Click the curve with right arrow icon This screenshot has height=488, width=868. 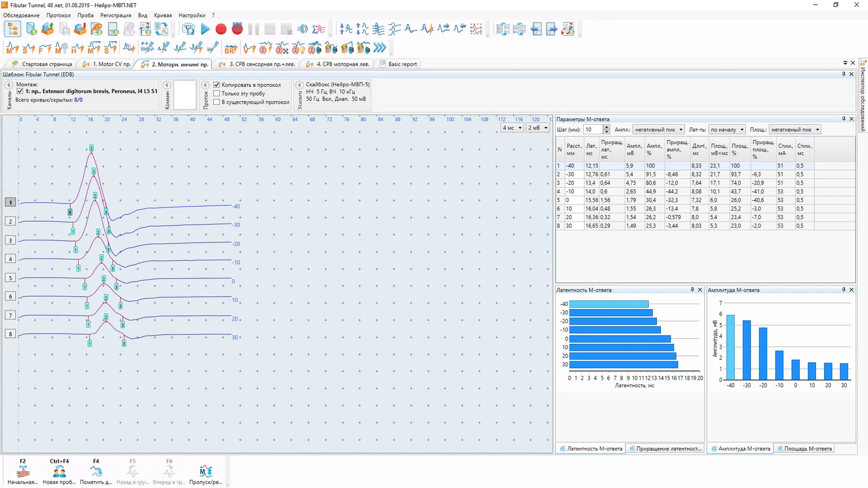pos(443,29)
